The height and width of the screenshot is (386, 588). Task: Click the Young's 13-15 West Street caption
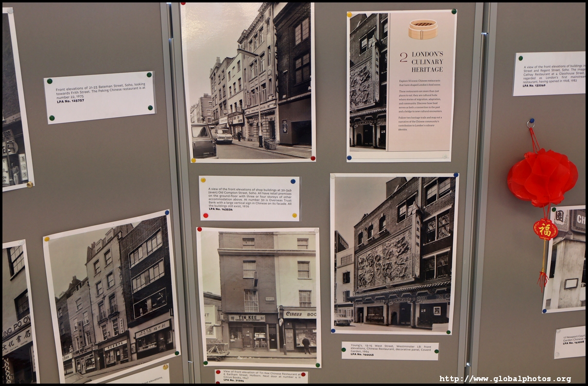pyautogui.click(x=389, y=351)
